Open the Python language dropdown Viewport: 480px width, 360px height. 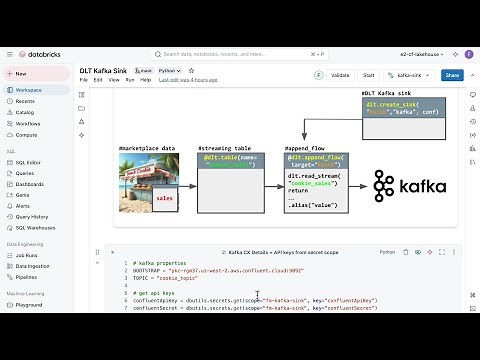tap(169, 71)
